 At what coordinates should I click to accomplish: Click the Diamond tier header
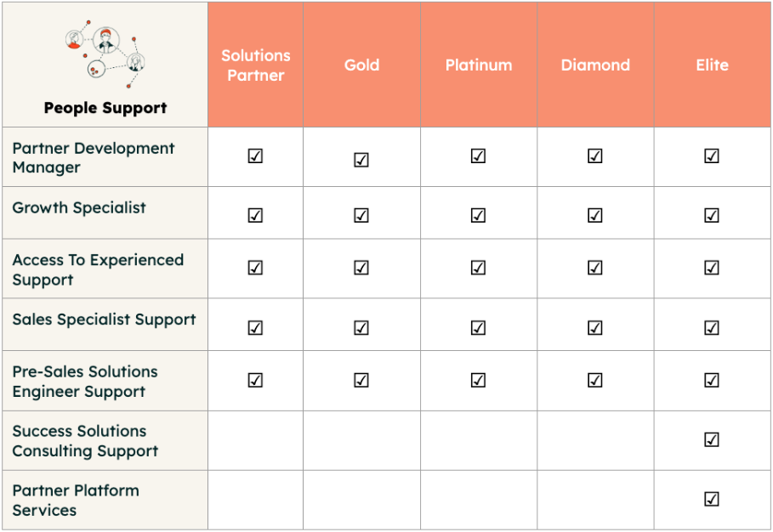click(x=595, y=65)
